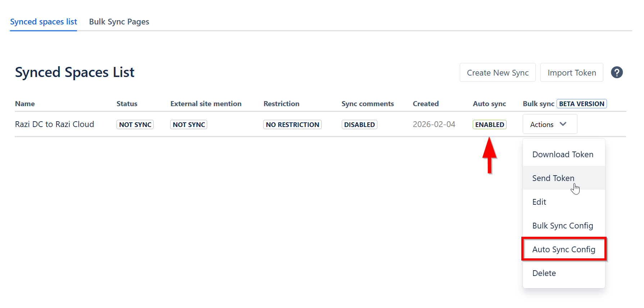Click the Create New Sync button

pyautogui.click(x=497, y=73)
